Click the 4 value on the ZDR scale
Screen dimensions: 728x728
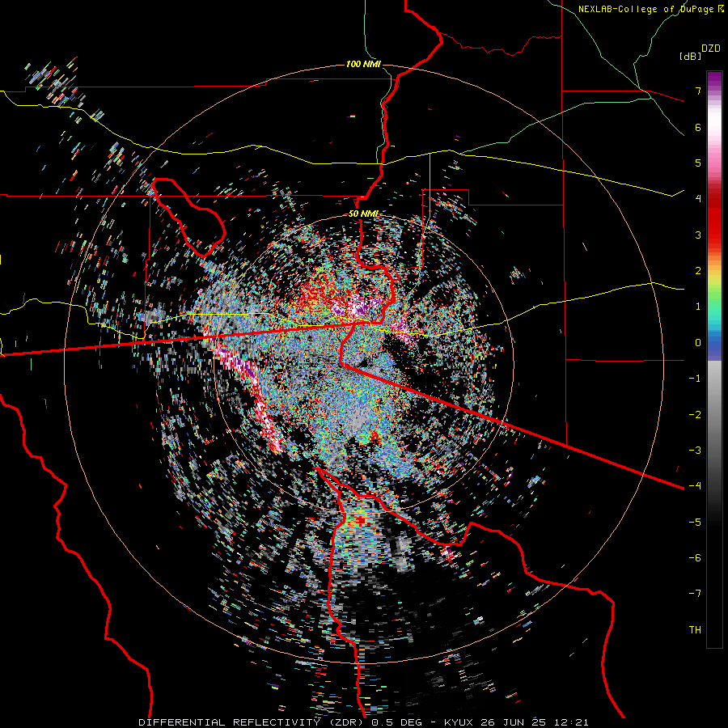698,199
